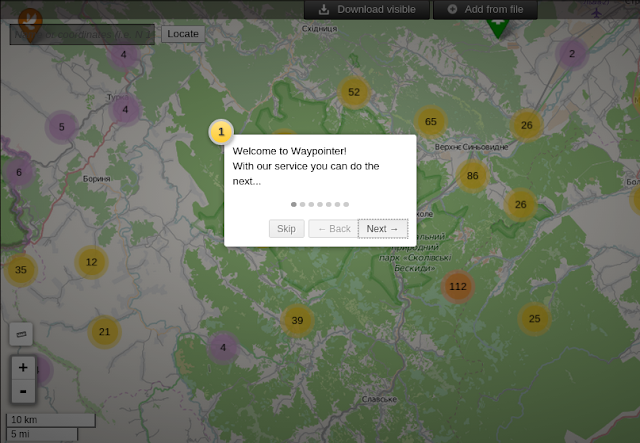Open the yellow 65 waypoint cluster
The width and height of the screenshot is (640, 443).
coord(431,122)
